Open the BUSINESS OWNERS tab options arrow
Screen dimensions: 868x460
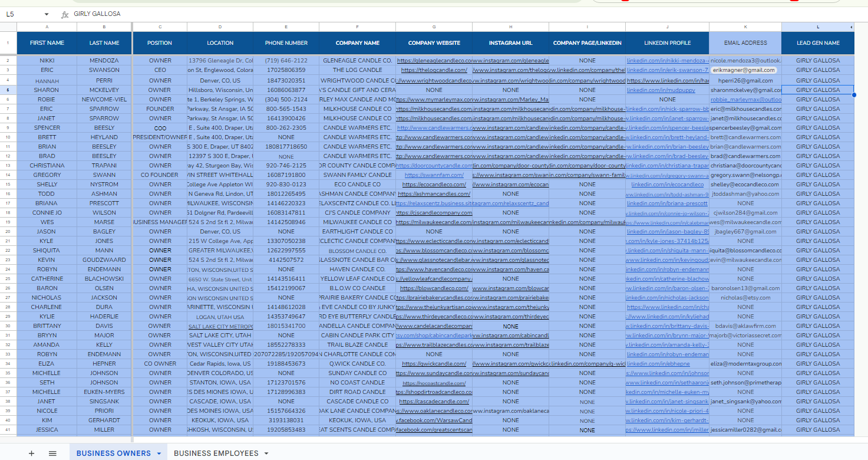(159, 453)
